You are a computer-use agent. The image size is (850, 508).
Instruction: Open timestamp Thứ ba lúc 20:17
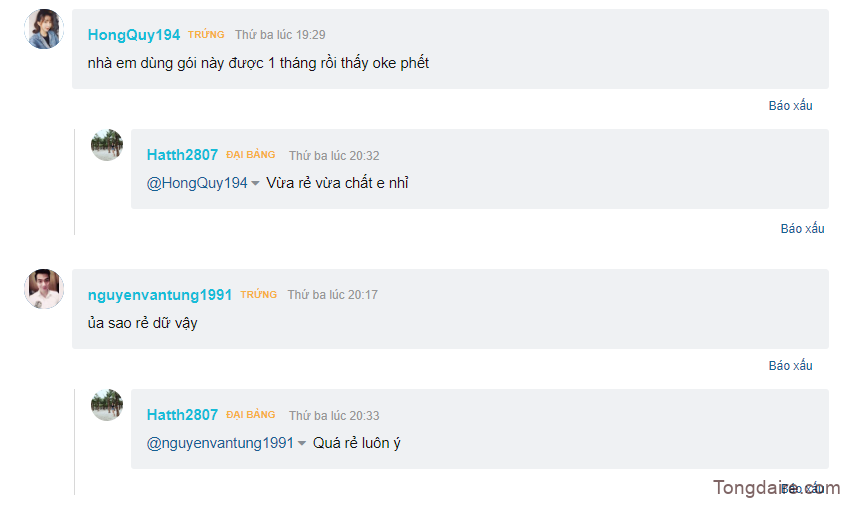pyautogui.click(x=333, y=295)
